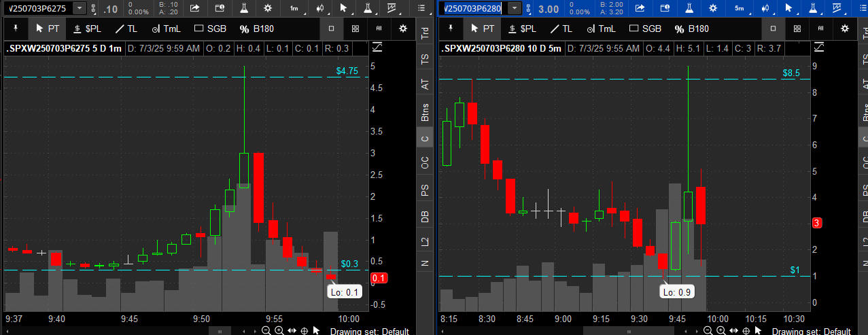The width and height of the screenshot is (868, 335).
Task: Select Trendline (TL) drawing tool in left chart
Action: coord(124,29)
